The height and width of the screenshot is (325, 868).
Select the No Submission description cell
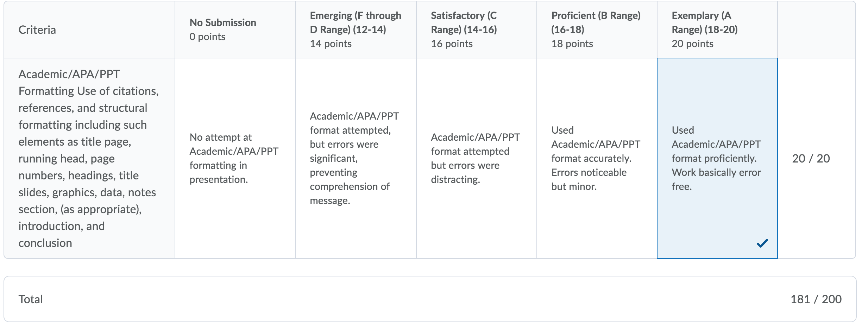pos(235,158)
